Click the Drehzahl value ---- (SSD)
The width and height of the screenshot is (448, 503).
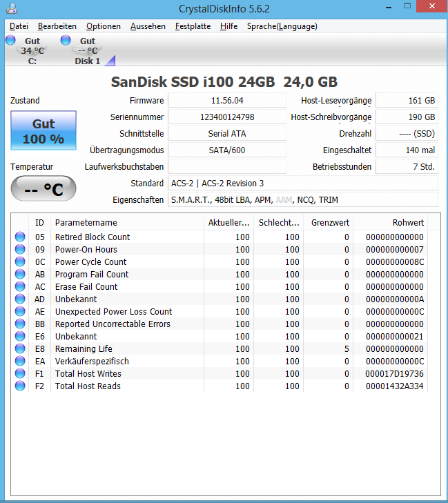407,133
